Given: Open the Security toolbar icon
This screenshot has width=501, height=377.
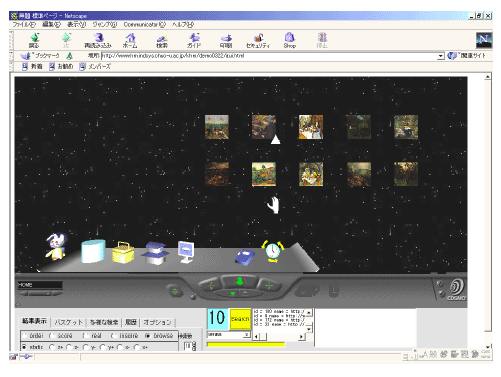Looking at the screenshot, I should pyautogui.click(x=258, y=40).
